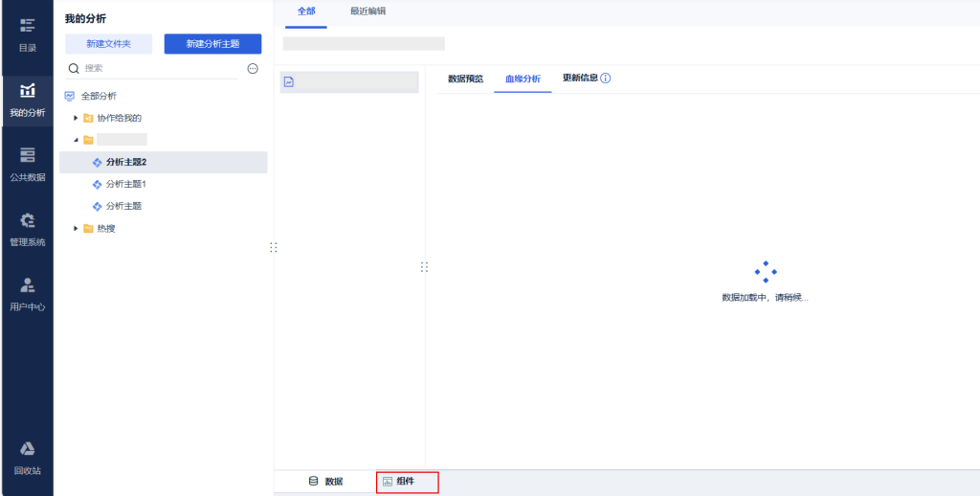Select the 我的分析 sidebar icon
The height and width of the screenshot is (496, 980).
(x=27, y=100)
